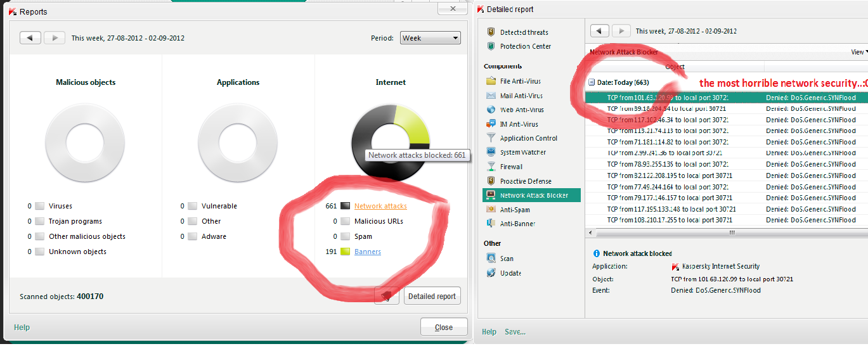Click the green Banners color swatch

point(345,252)
